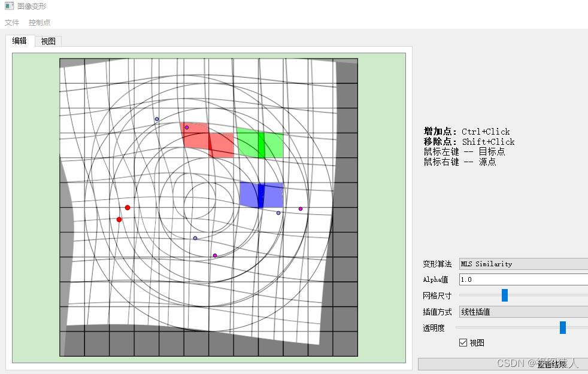The image size is (588, 374).
Task: Click the upper red control point
Action: (128, 208)
